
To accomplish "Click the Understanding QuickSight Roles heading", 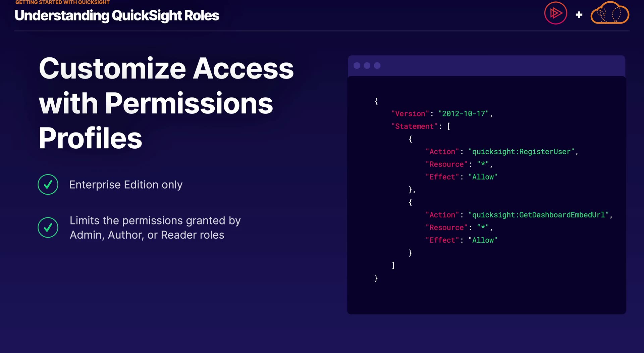I will tap(117, 15).
